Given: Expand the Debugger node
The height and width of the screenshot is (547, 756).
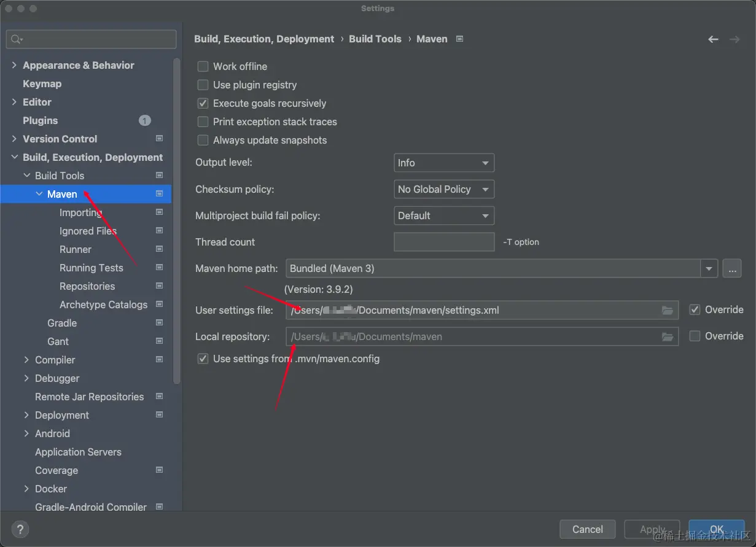Looking at the screenshot, I should 27,378.
